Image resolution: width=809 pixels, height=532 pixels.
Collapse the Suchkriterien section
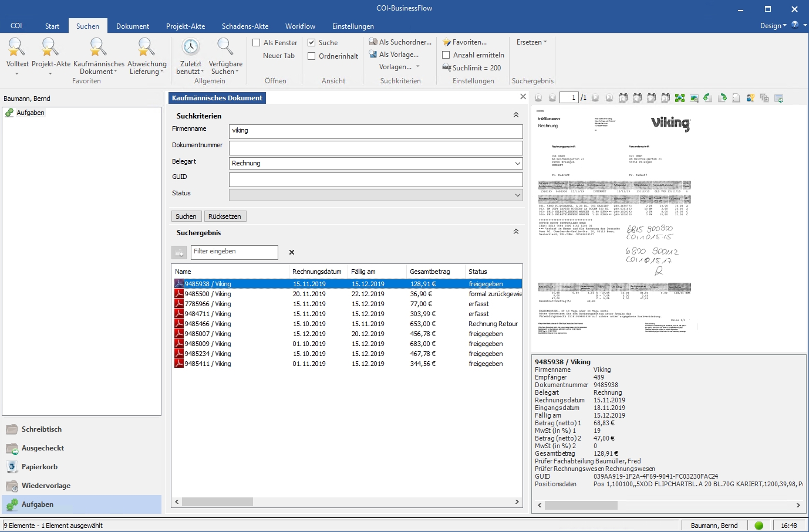pos(516,116)
